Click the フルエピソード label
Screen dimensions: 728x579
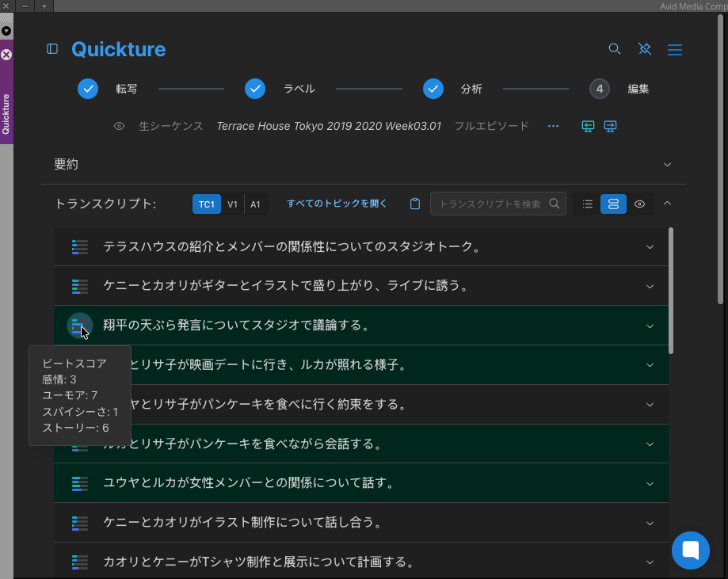(x=491, y=126)
